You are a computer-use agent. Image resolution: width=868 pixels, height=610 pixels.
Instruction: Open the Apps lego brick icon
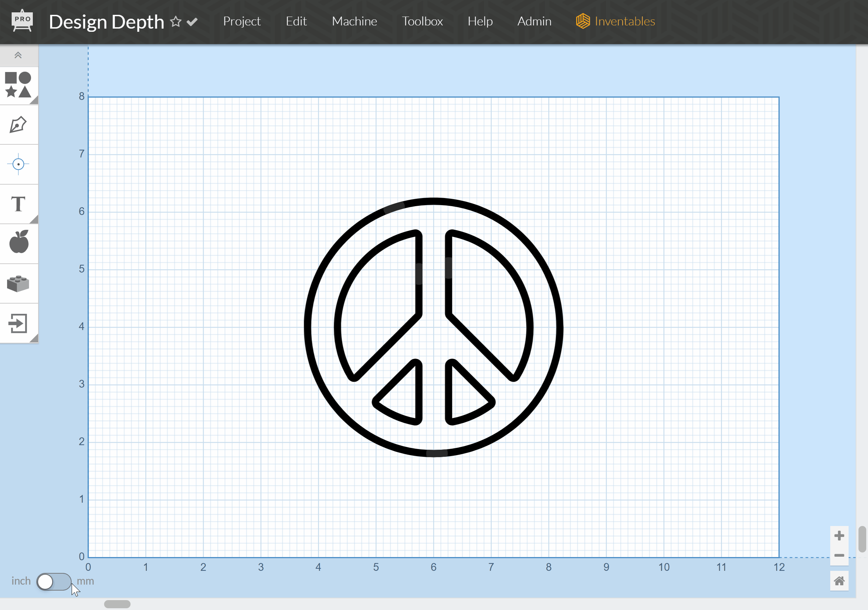[x=18, y=283]
